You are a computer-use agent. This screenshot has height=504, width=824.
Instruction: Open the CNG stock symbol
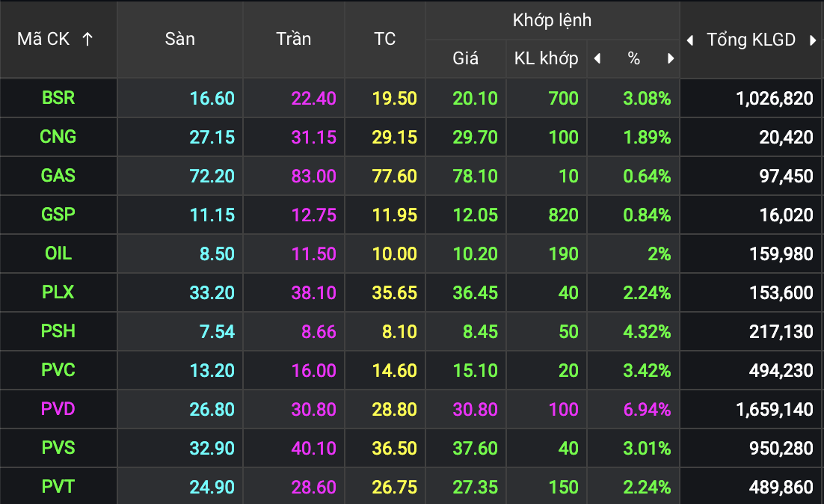(58, 137)
